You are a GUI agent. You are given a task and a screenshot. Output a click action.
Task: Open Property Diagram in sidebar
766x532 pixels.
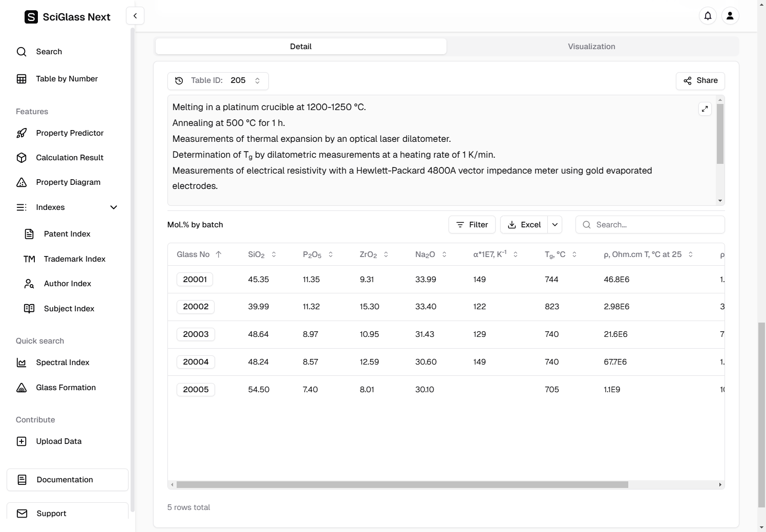(68, 182)
